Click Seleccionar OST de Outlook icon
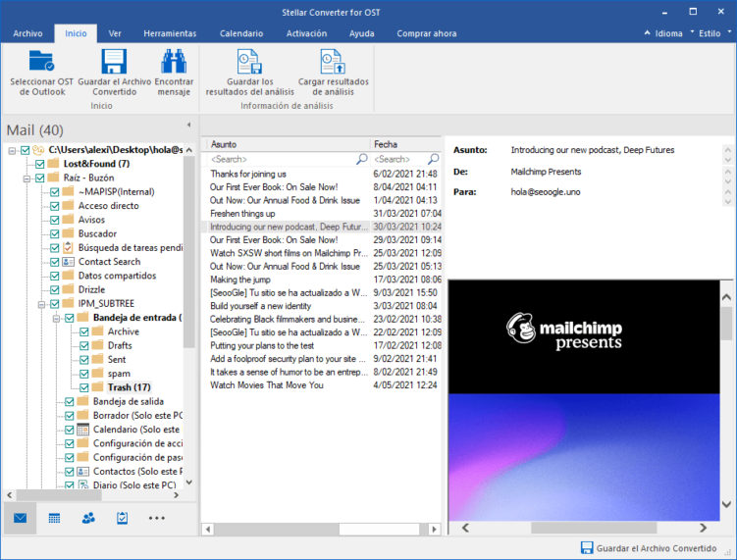Screen dimensions: 737x560 (x=42, y=61)
